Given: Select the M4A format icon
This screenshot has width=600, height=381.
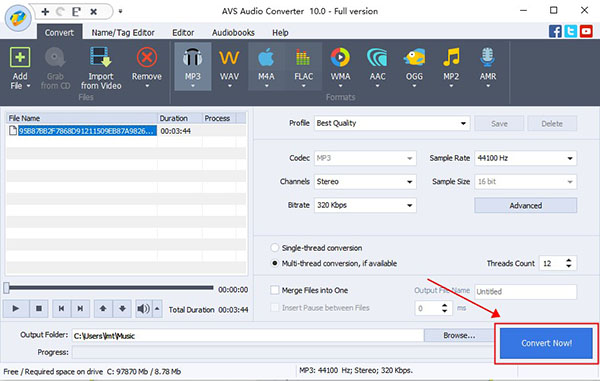Looking at the screenshot, I should tap(266, 57).
